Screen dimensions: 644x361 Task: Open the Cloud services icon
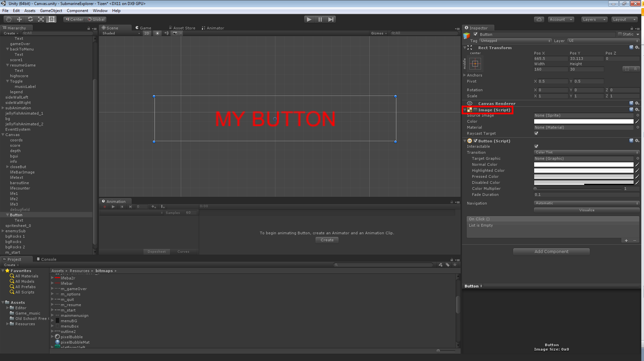[539, 19]
